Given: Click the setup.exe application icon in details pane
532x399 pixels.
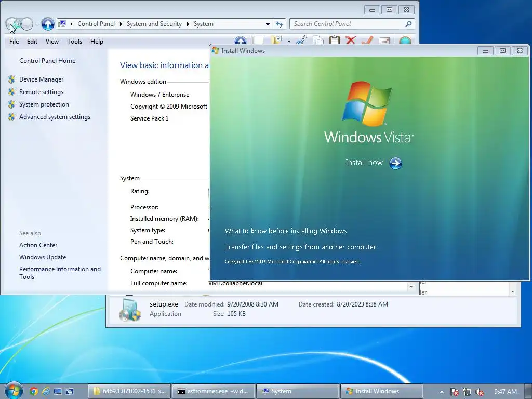Looking at the screenshot, I should [x=130, y=310].
